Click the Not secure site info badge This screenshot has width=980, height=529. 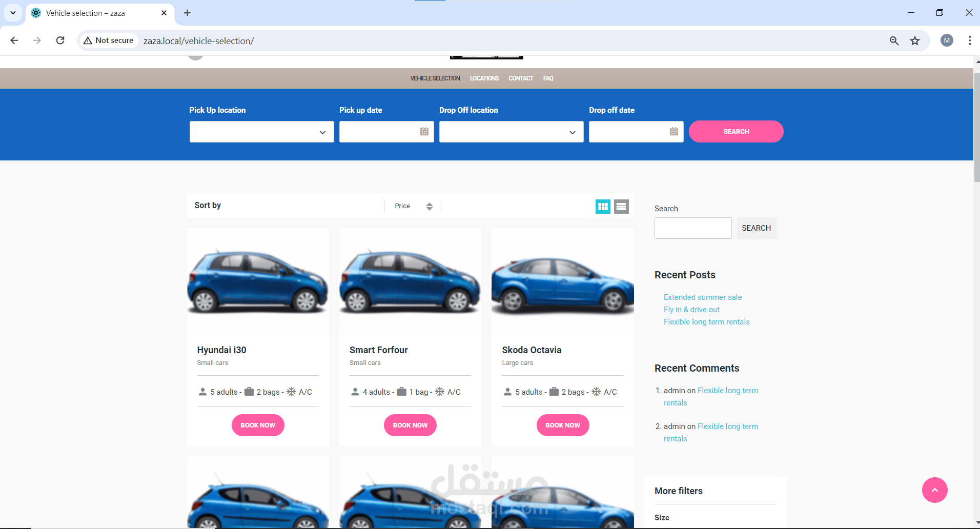tap(109, 40)
